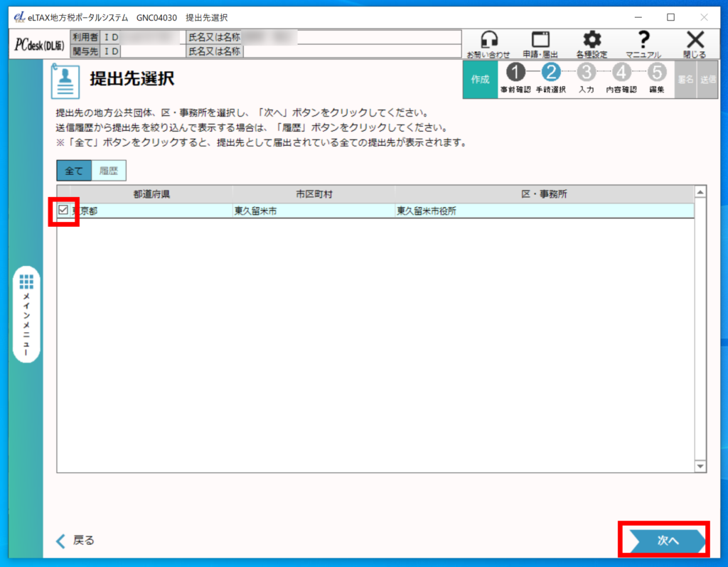
Task: Click step 3 入力 circle
Action: click(587, 73)
